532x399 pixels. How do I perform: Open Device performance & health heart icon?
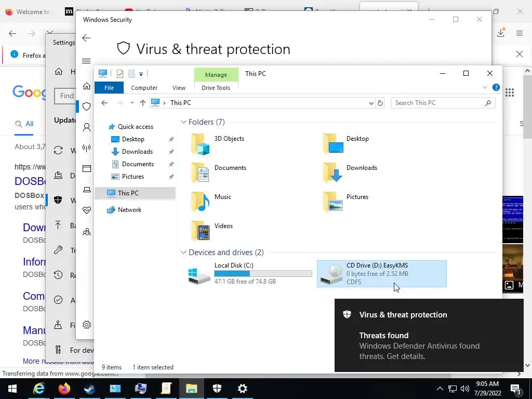87,210
